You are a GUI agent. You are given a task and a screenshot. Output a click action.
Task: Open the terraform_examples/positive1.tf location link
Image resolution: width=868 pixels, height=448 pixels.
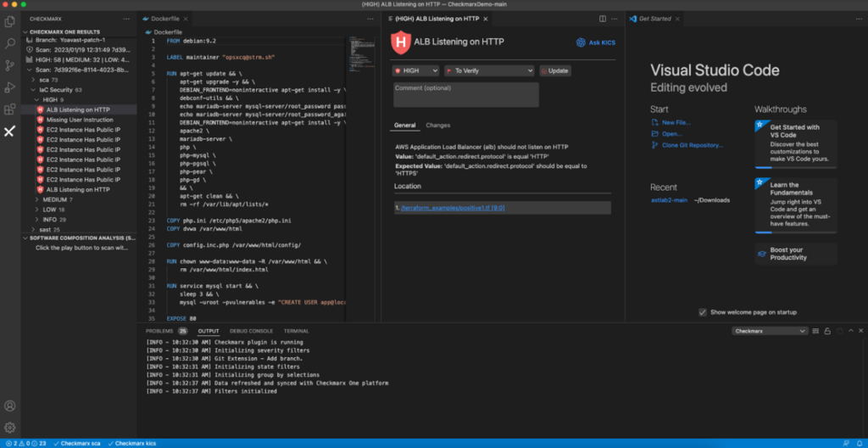point(453,207)
